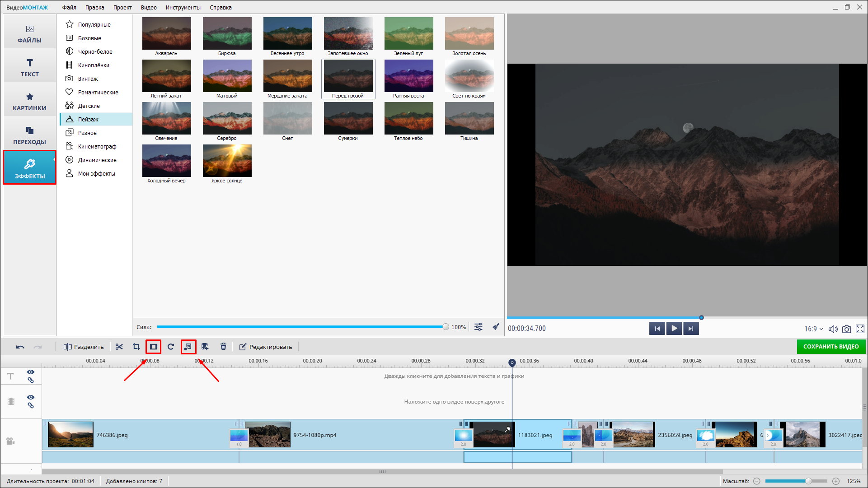
Task: Click the undo arrow
Action: click(20, 347)
